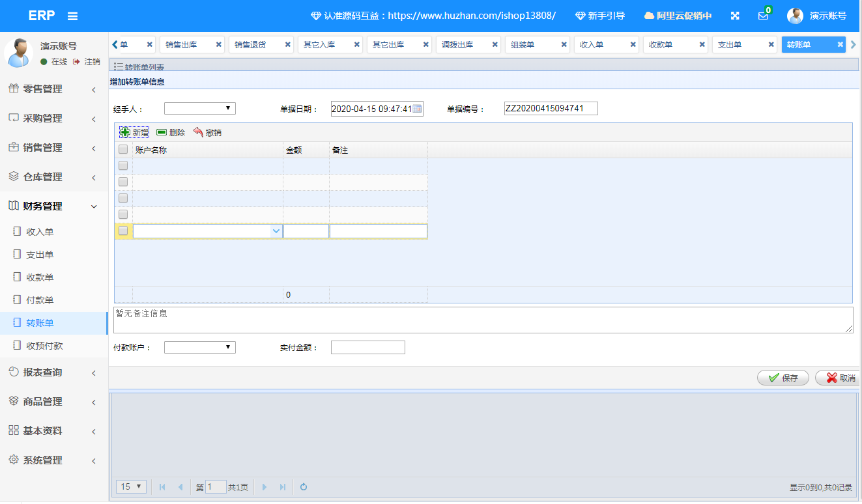
Task: Check the select-all checkbox in table header
Action: tap(123, 150)
